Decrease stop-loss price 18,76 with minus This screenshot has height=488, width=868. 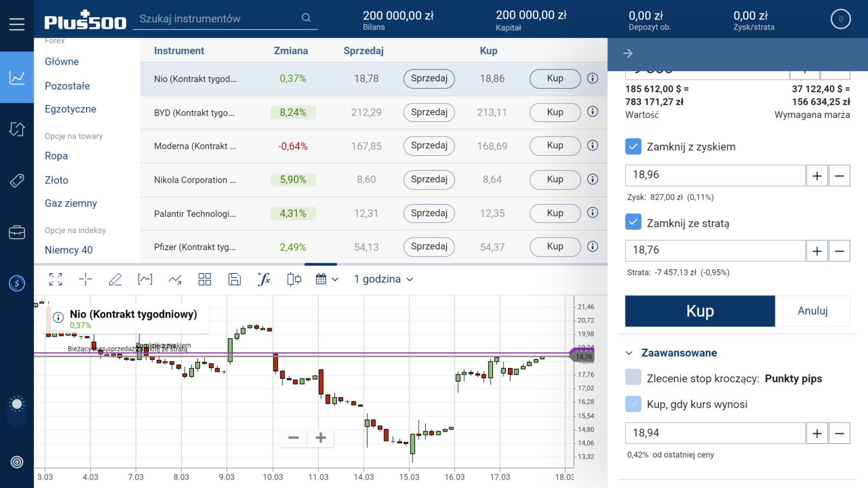[839, 251]
